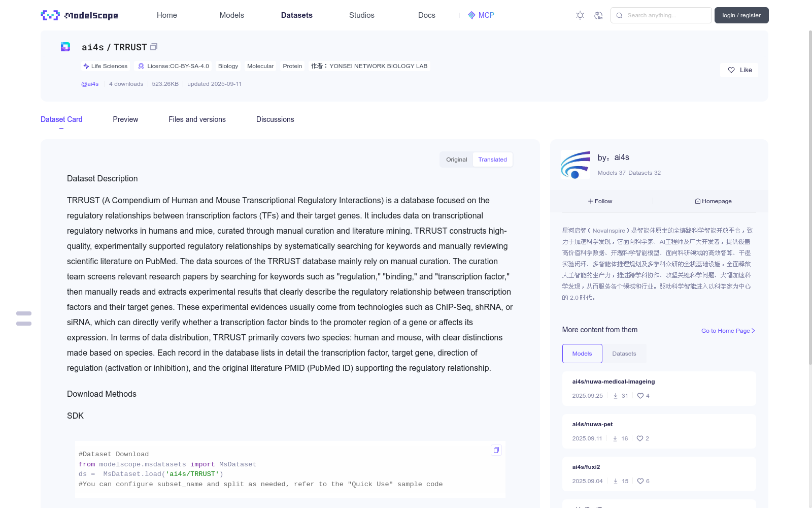
Task: Click the ModelScope logo
Action: [x=79, y=15]
